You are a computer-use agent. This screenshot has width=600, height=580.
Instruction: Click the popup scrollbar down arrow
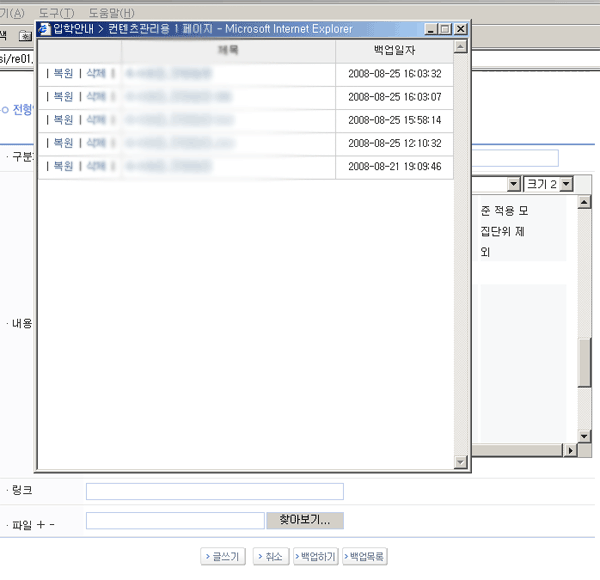click(461, 462)
